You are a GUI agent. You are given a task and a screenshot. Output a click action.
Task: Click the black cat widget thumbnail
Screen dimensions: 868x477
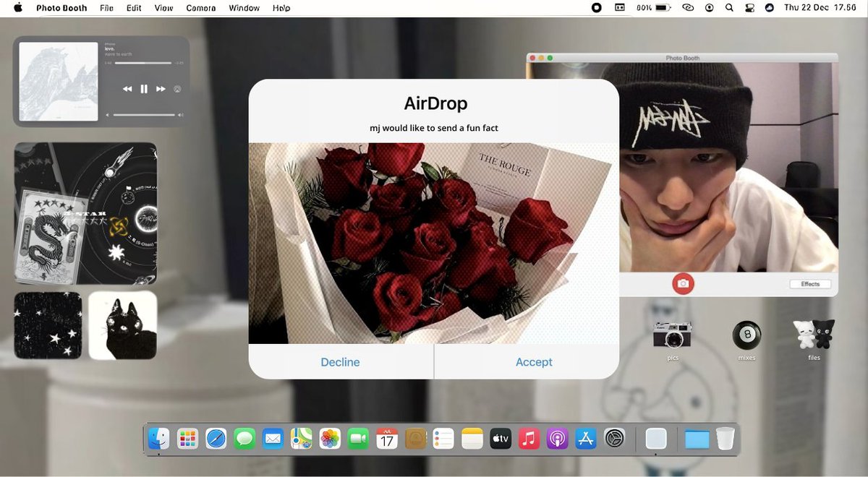(123, 325)
